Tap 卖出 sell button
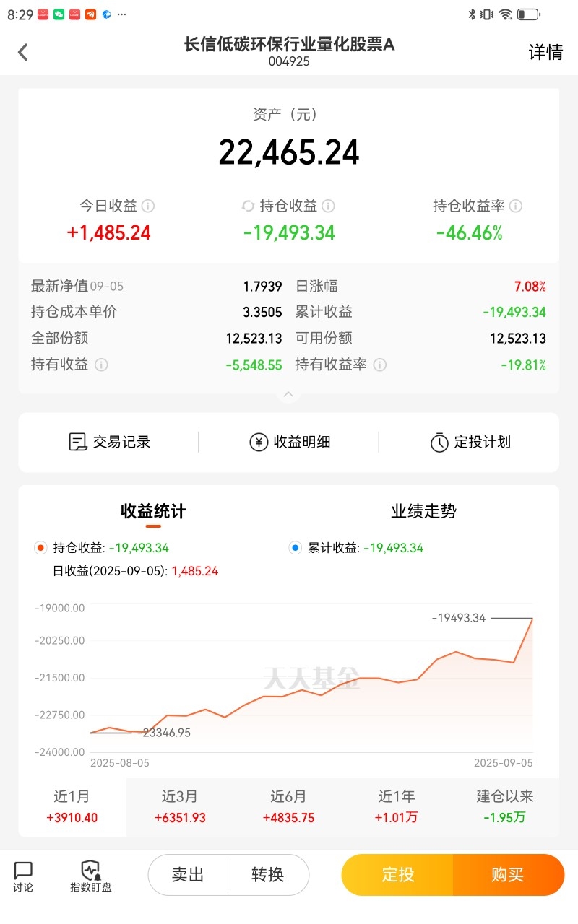 pos(188,875)
